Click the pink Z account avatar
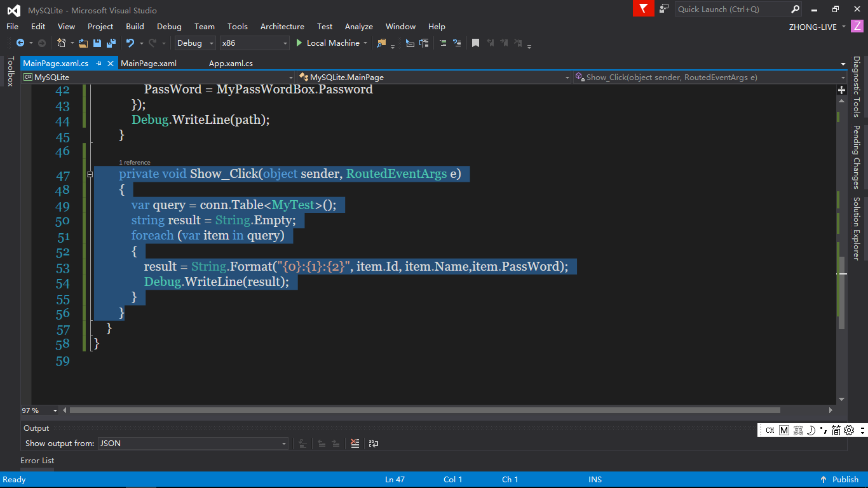The height and width of the screenshot is (488, 868). 857,26
